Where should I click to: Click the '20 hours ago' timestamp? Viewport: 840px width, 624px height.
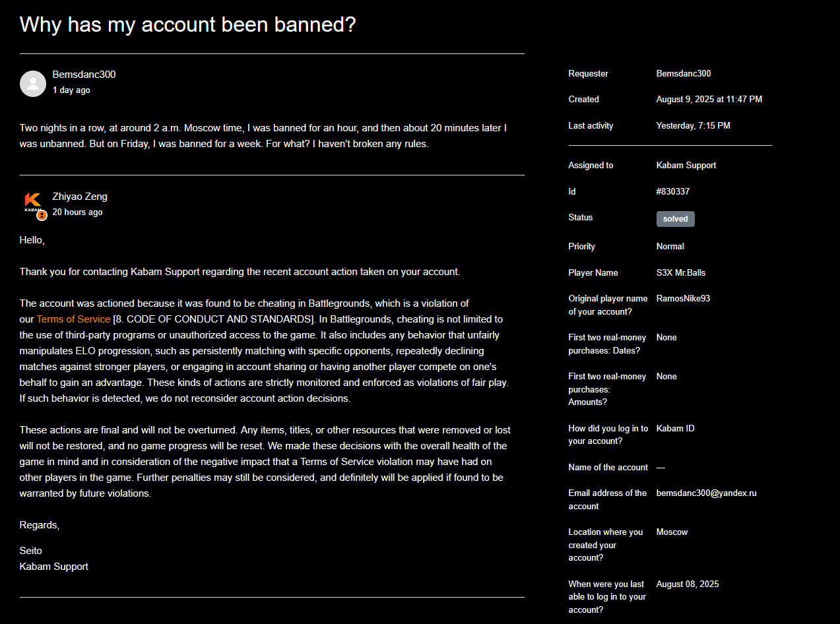[77, 212]
